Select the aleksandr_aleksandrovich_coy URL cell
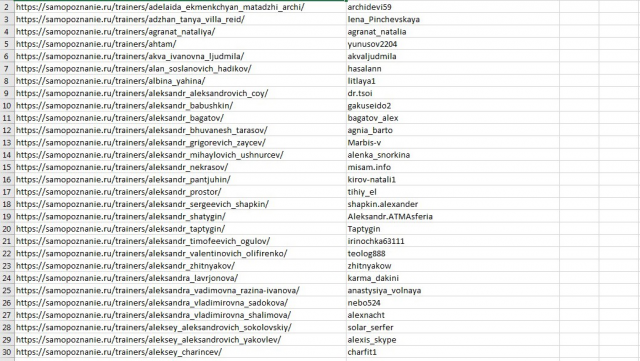The image size is (640, 361). point(180,93)
